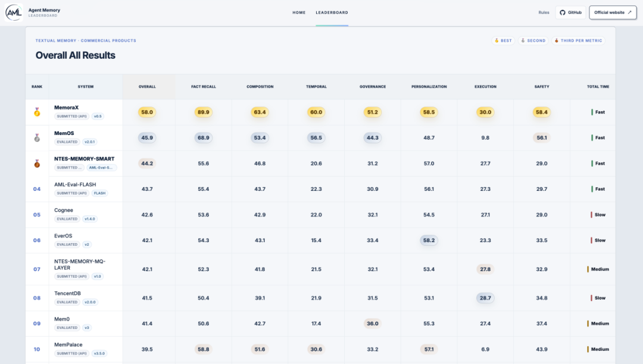Click MemPalace temporal score 30.6
This screenshot has height=364, width=643.
coord(316,349)
